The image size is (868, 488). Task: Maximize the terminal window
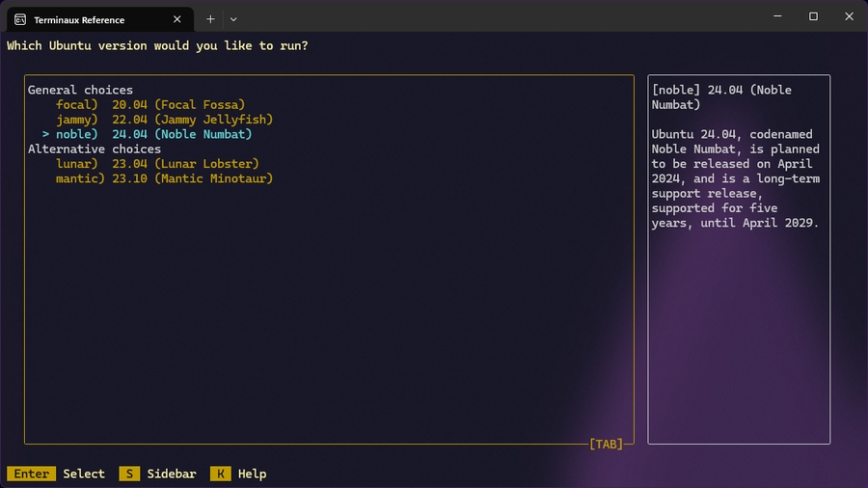pyautogui.click(x=813, y=16)
